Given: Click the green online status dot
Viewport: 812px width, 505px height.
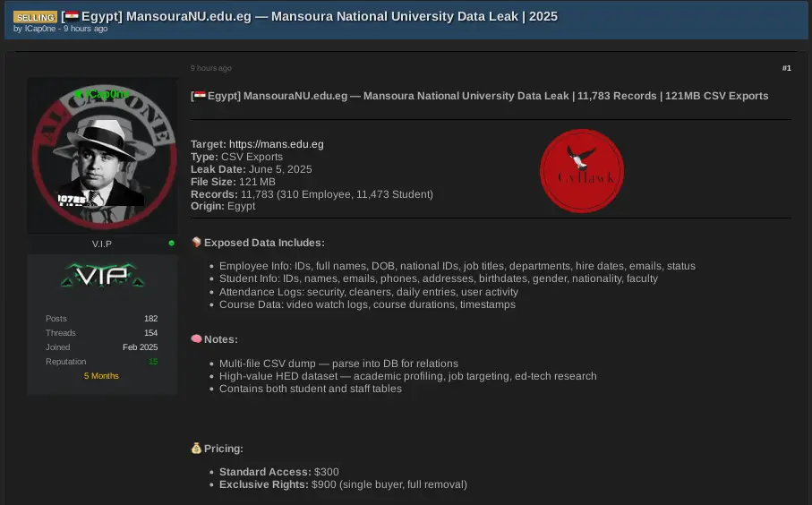Looking at the screenshot, I should [x=171, y=243].
